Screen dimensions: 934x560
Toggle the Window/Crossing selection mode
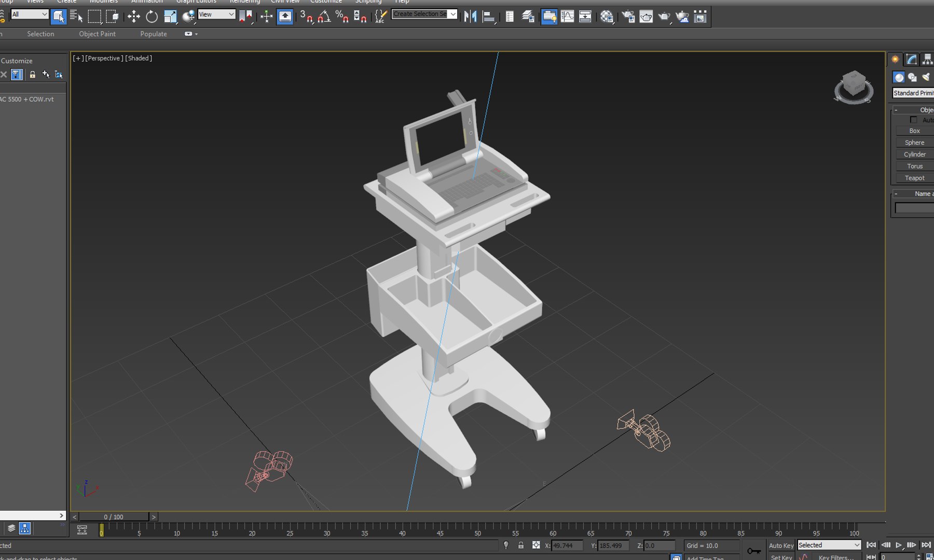(x=112, y=17)
